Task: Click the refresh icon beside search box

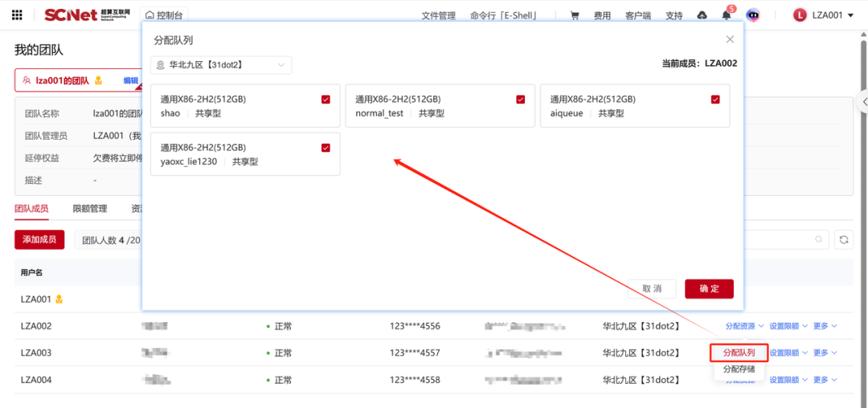Action: [x=844, y=239]
